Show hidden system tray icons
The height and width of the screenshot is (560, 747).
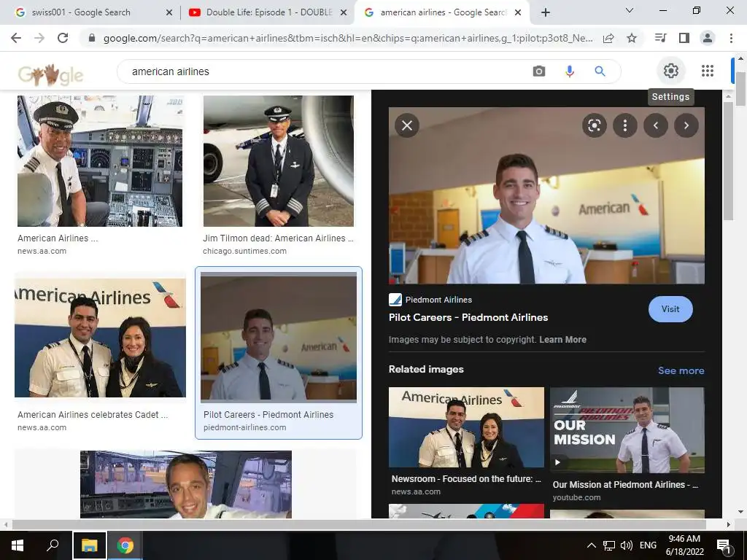[x=591, y=545]
